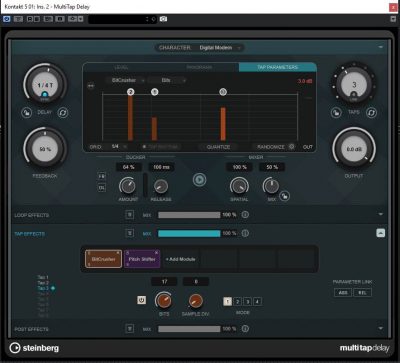The width and height of the screenshot is (400, 363).
Task: Open the Grid 1/4 value dropdown
Action: 119,146
